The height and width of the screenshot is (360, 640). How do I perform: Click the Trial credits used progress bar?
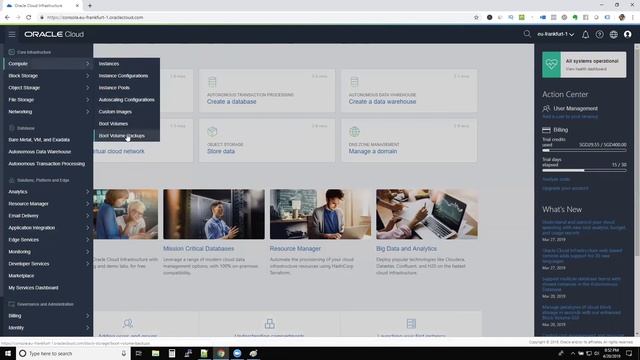584,150
